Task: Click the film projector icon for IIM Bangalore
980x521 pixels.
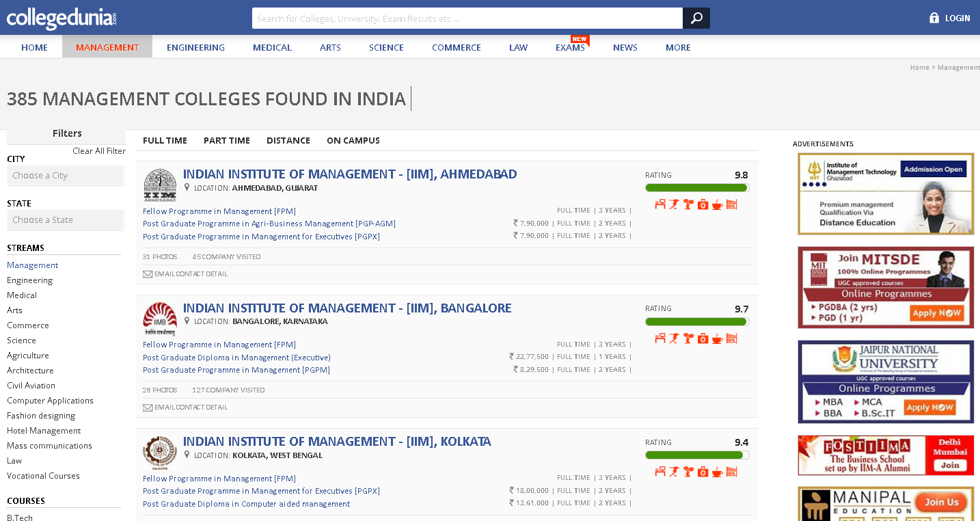Action: tap(688, 338)
